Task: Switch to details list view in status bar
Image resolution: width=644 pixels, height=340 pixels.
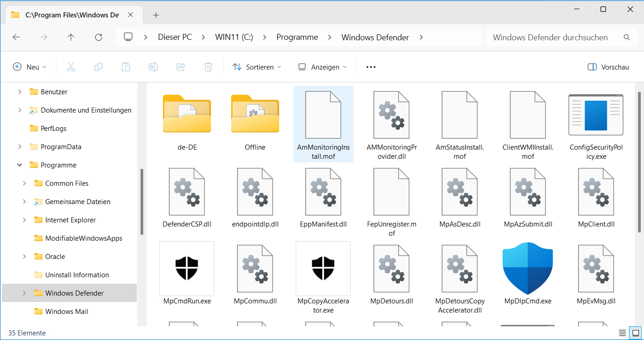Action: (622, 333)
